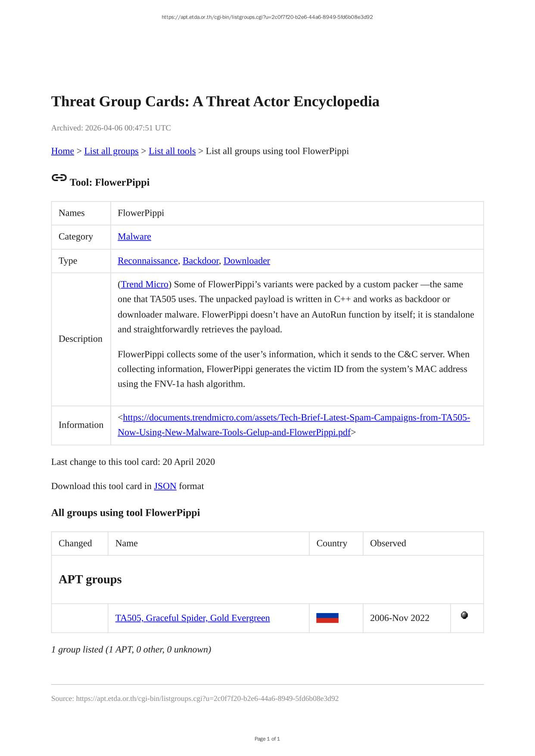This screenshot has height=756, width=535.
Task: Follow the Trend Micro source link
Action: point(144,285)
